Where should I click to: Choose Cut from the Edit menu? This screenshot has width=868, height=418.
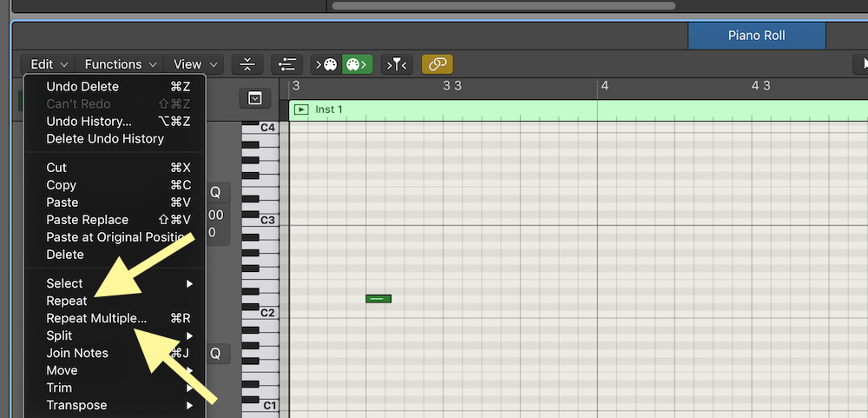tap(115, 168)
